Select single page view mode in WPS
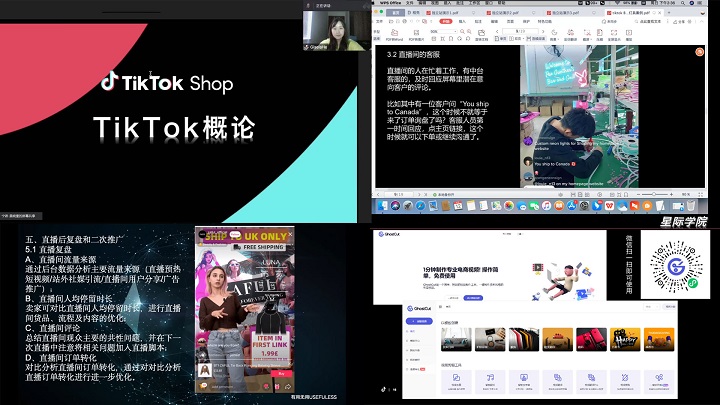Image resolution: width=720 pixels, height=405 pixels. point(501,39)
